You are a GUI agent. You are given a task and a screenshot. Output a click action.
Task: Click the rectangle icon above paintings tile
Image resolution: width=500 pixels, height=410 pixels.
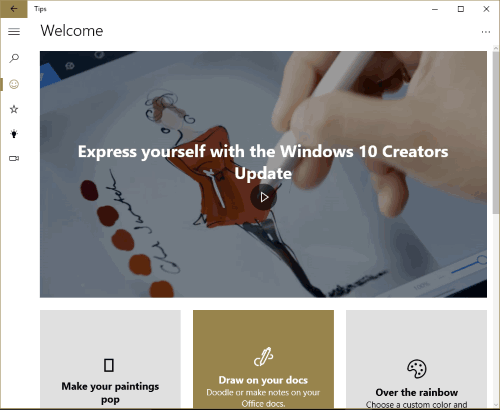click(x=109, y=365)
